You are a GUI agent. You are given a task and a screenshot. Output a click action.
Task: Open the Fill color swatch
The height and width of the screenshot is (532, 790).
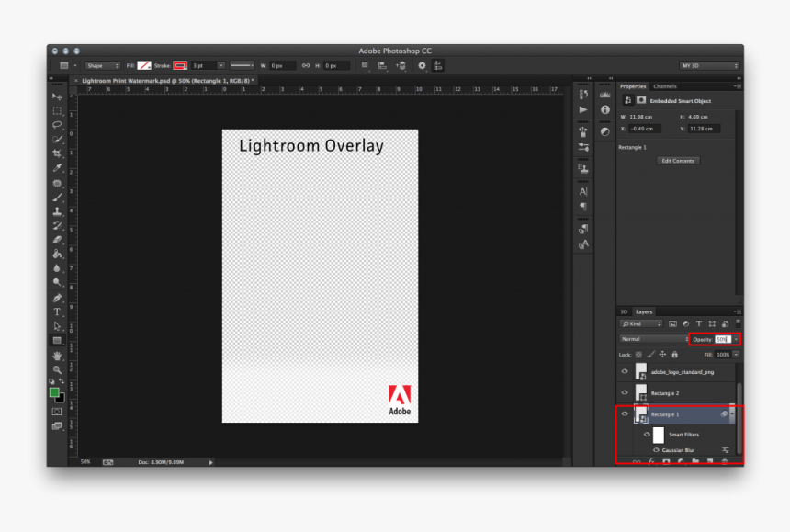(144, 65)
